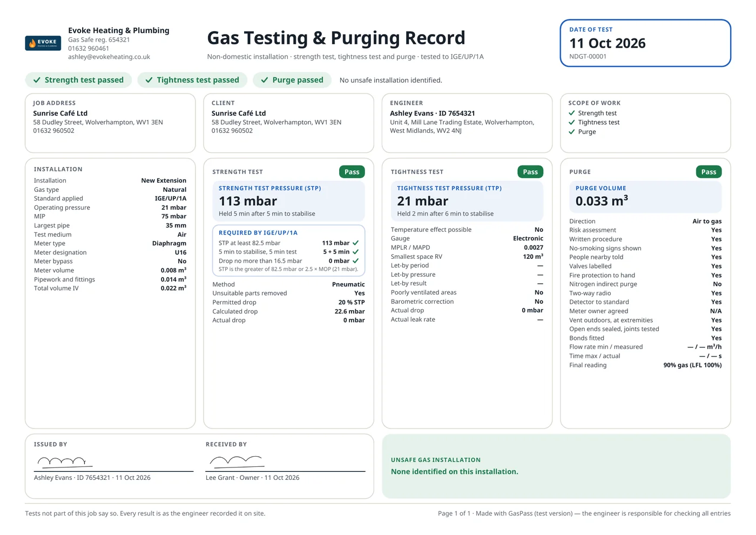
Task: Select the 'Gas Testing & Purging Record' title
Action: click(336, 38)
